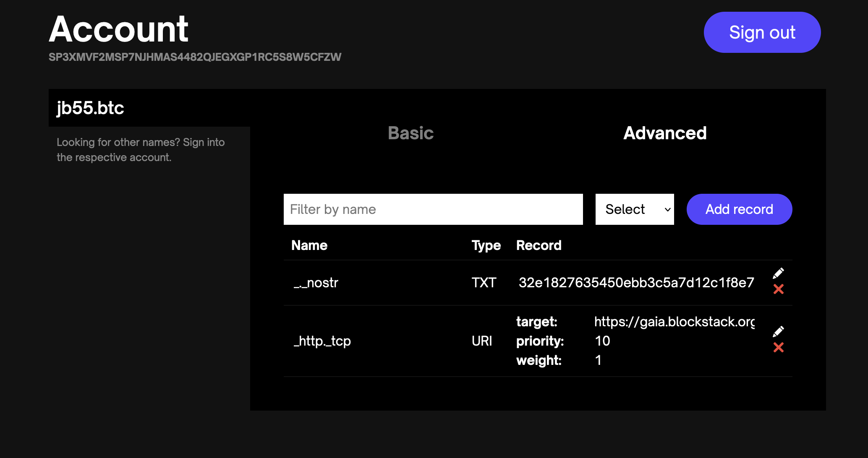Edit the _._nostr TXT record
This screenshot has height=458, width=868.
[778, 273]
